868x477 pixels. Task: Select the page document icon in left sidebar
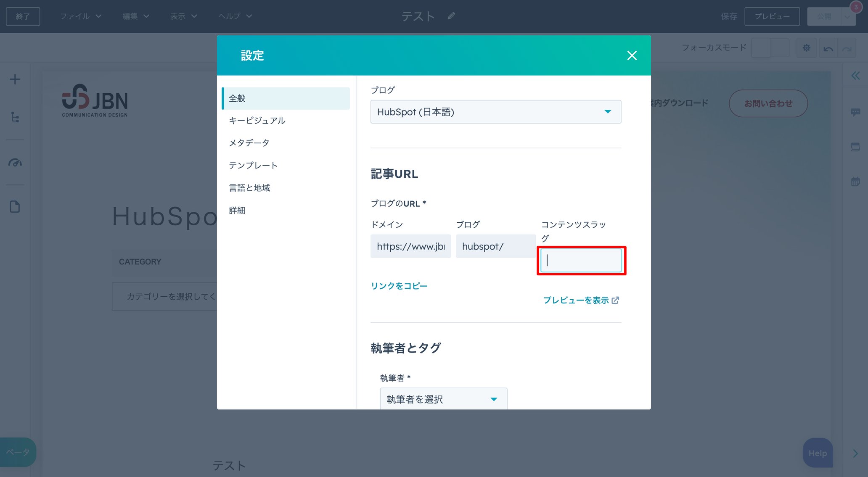15,206
